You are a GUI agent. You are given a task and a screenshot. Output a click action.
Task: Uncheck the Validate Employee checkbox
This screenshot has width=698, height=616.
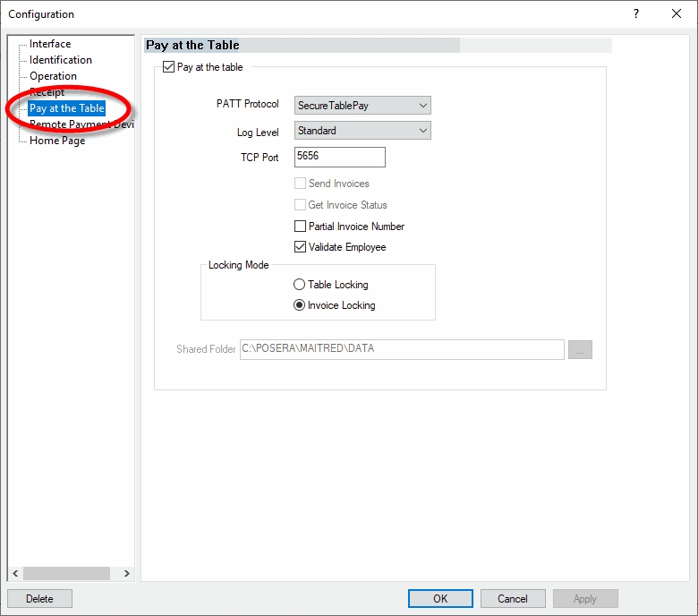click(x=301, y=247)
